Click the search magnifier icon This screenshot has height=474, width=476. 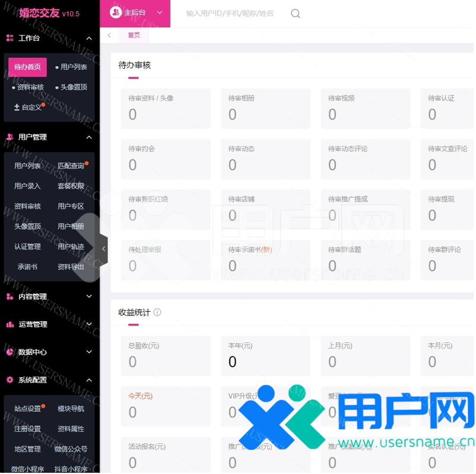point(295,14)
